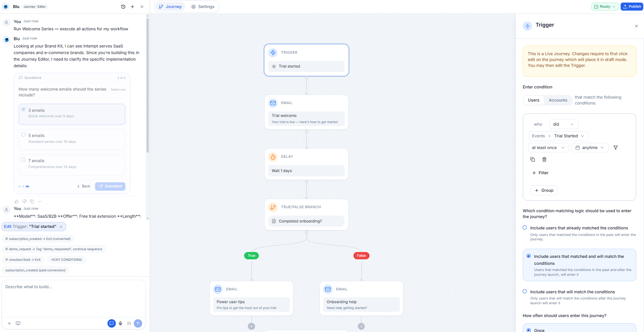This screenshot has height=332, width=644.
Task: Switch to the Accounts tab in Trigger panel
Action: [557, 100]
